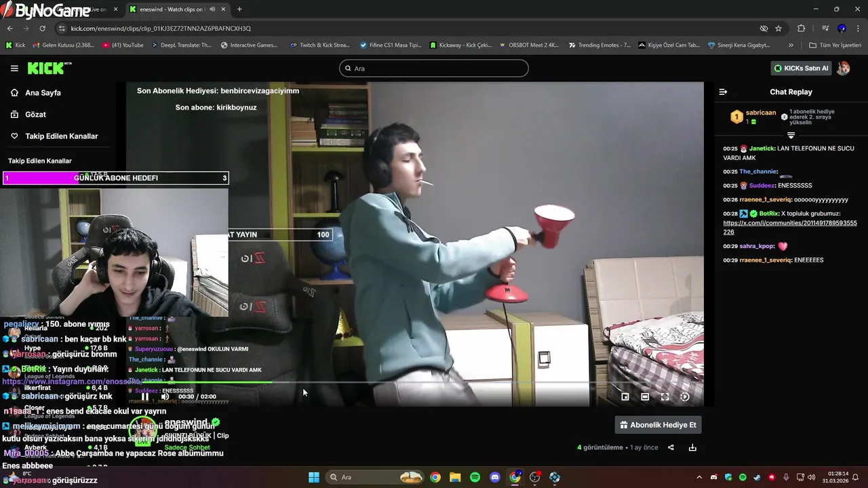Open sabricaan top gifter entry
The image size is (868, 488).
(x=753, y=117)
